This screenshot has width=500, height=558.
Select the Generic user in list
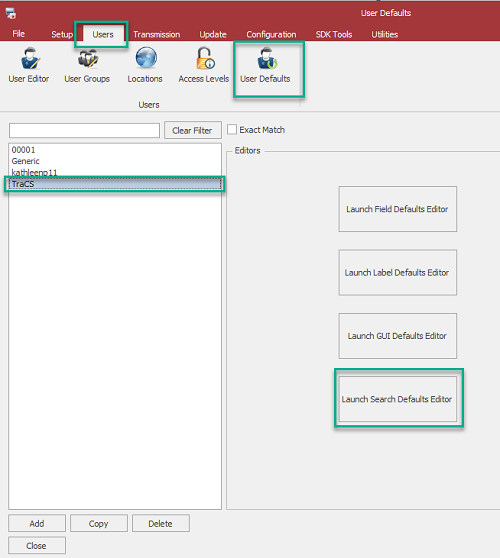coord(115,161)
